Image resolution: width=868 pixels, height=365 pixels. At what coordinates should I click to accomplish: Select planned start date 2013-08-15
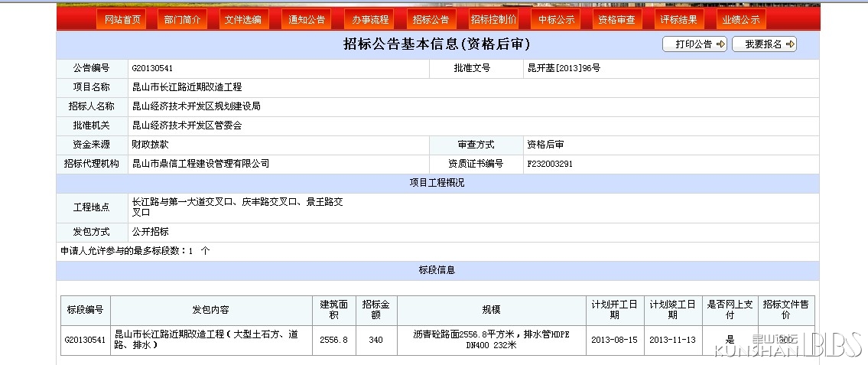tap(614, 340)
